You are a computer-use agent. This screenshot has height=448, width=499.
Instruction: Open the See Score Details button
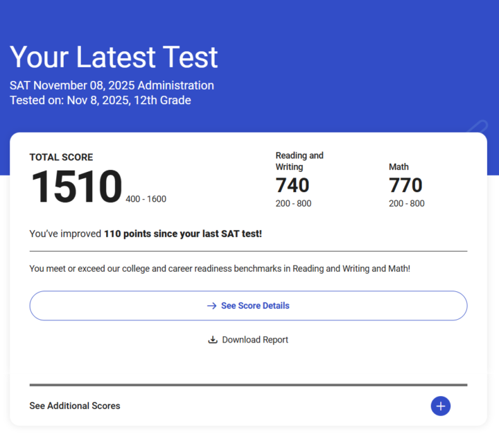point(248,306)
